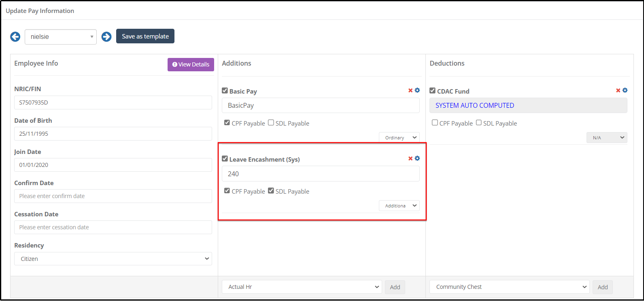Click Add button next to Community Chest
Viewport: 644px width, 301px height.
point(603,287)
